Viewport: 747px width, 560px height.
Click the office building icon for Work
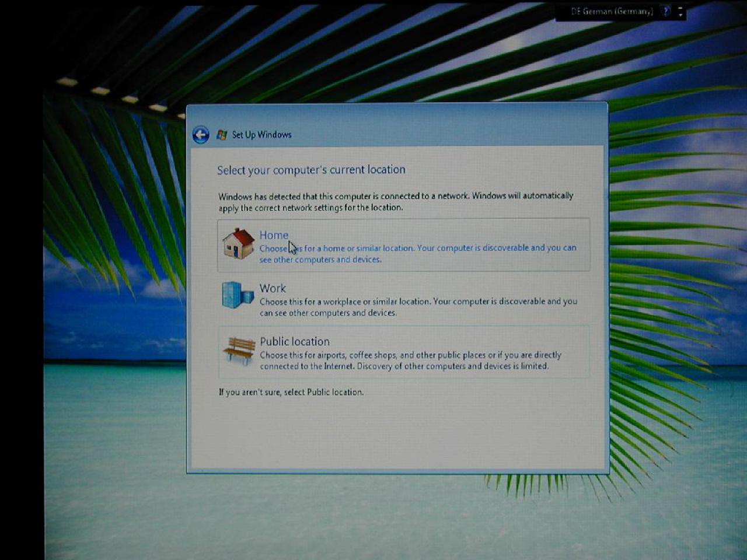click(x=238, y=295)
